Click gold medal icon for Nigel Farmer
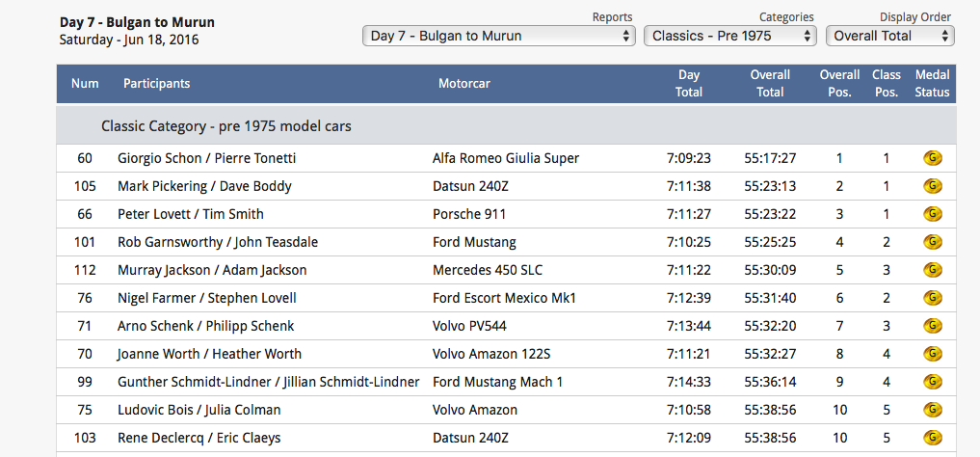The image size is (980, 457). point(932,298)
